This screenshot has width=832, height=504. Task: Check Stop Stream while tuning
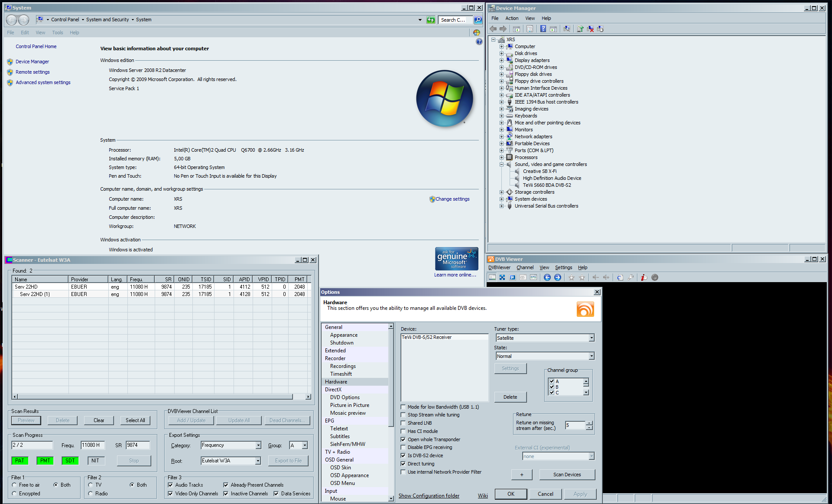(403, 415)
